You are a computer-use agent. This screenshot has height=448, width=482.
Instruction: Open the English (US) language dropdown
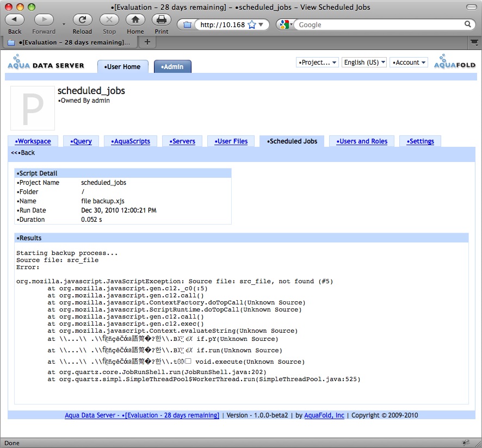[364, 63]
